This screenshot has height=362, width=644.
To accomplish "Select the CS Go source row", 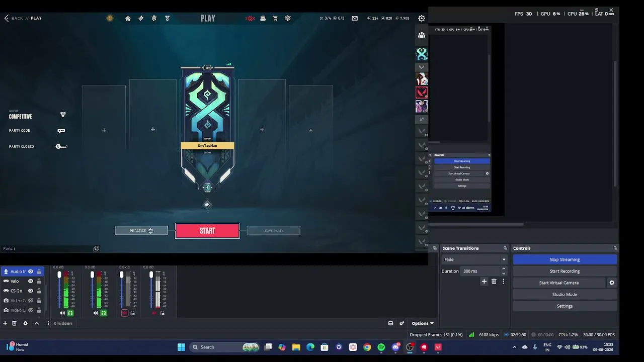I will click(x=22, y=291).
